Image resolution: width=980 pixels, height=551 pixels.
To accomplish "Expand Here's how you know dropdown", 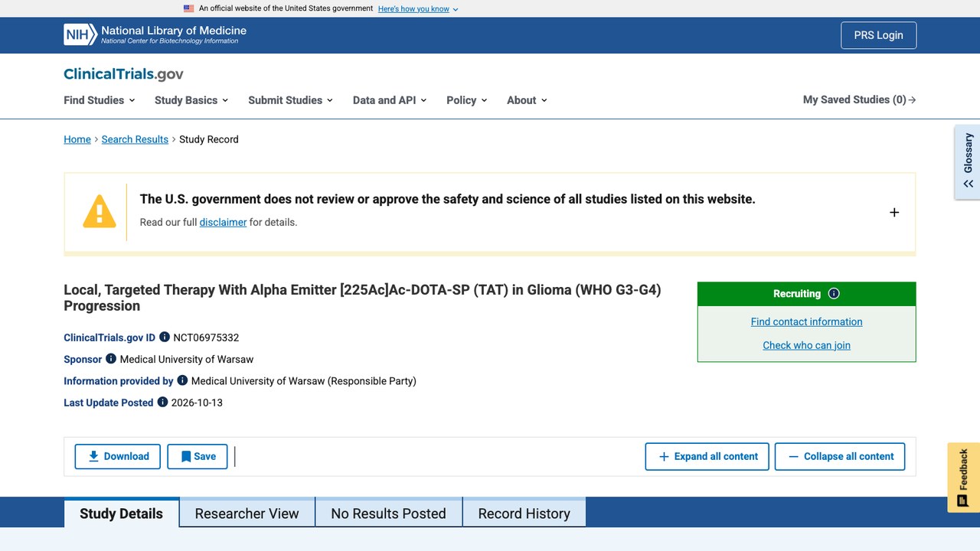I will [418, 9].
